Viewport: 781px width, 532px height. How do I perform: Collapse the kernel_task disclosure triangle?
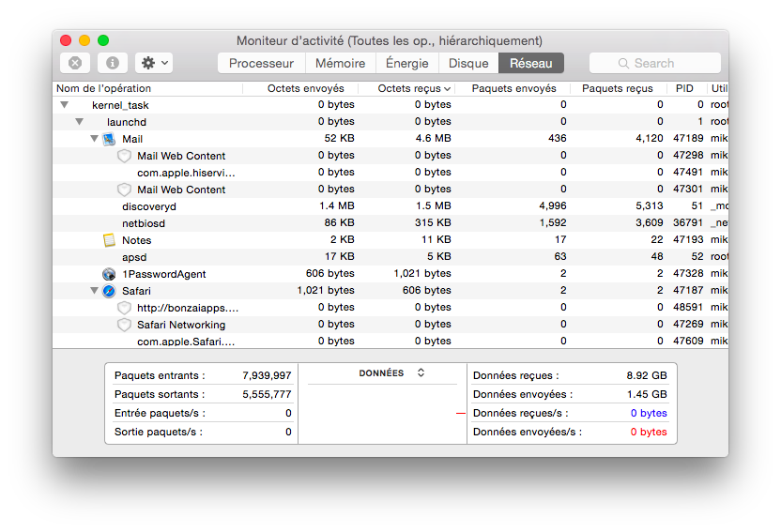pyautogui.click(x=64, y=105)
